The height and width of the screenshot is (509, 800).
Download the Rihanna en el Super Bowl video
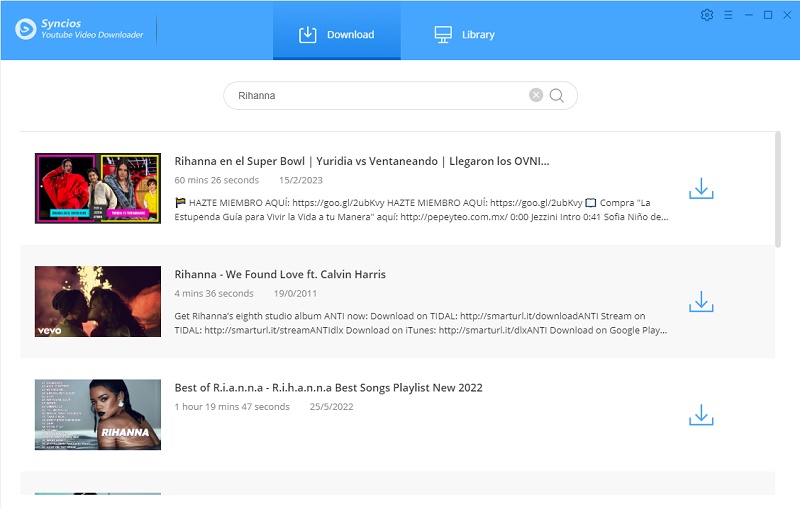701,188
